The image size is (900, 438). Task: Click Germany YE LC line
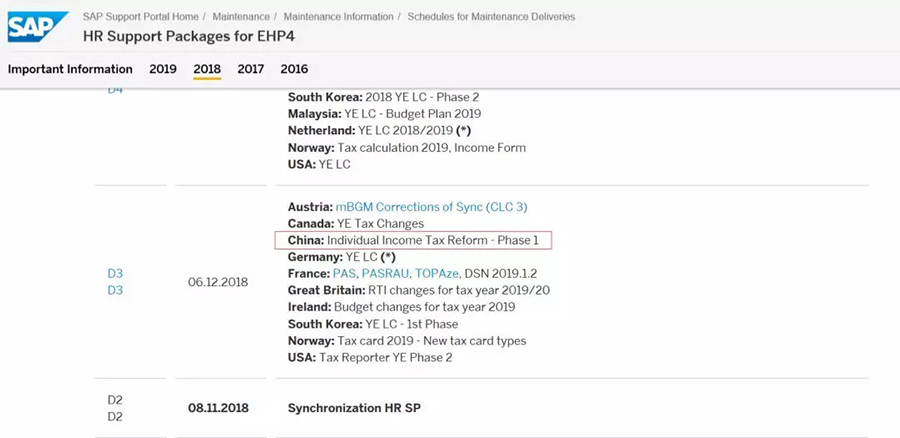(342, 257)
